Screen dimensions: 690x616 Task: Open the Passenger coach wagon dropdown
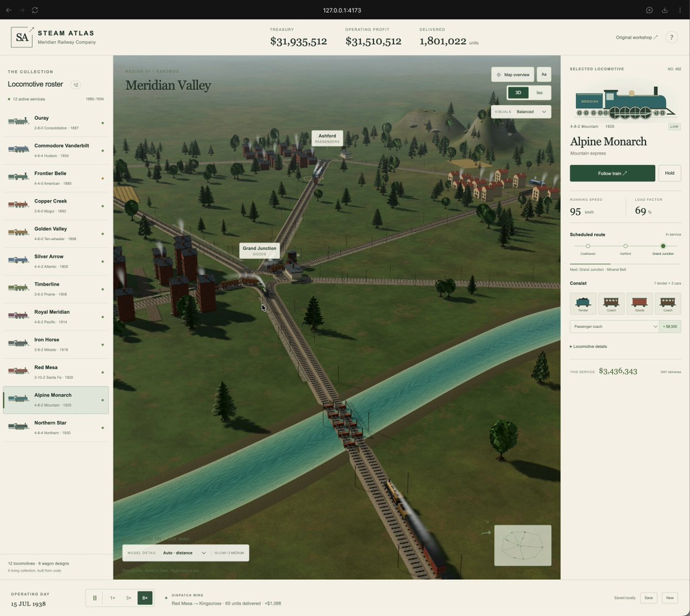[x=615, y=326]
